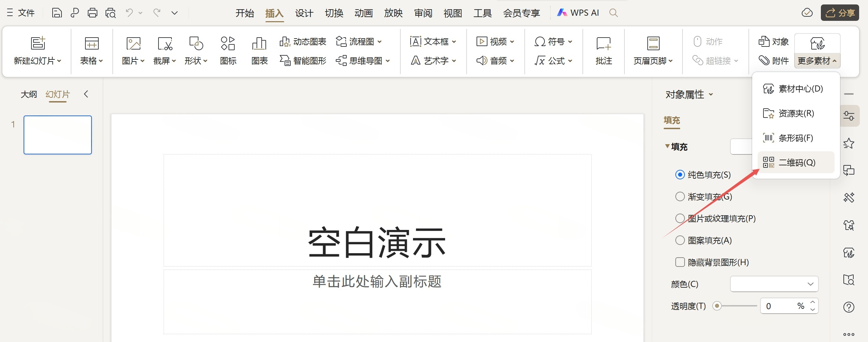Image resolution: width=868 pixels, height=342 pixels.
Task: Open the help question mark in the right sidebar
Action: click(849, 307)
